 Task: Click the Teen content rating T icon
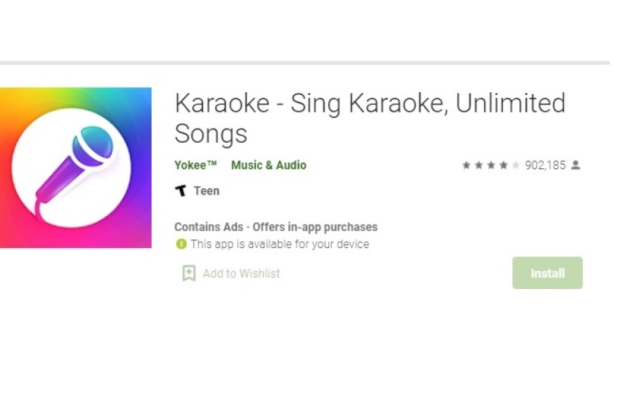pyautogui.click(x=181, y=191)
